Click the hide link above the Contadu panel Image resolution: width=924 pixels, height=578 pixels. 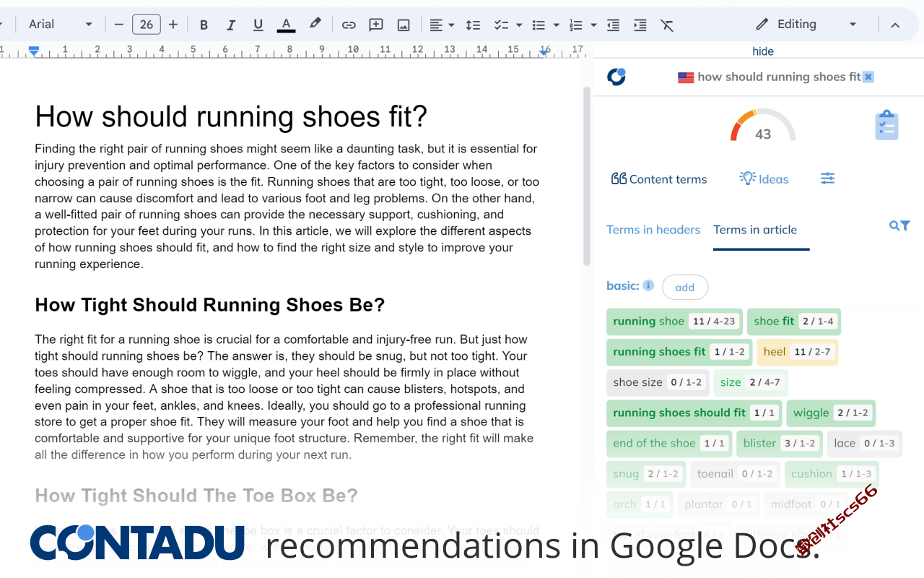pos(763,51)
